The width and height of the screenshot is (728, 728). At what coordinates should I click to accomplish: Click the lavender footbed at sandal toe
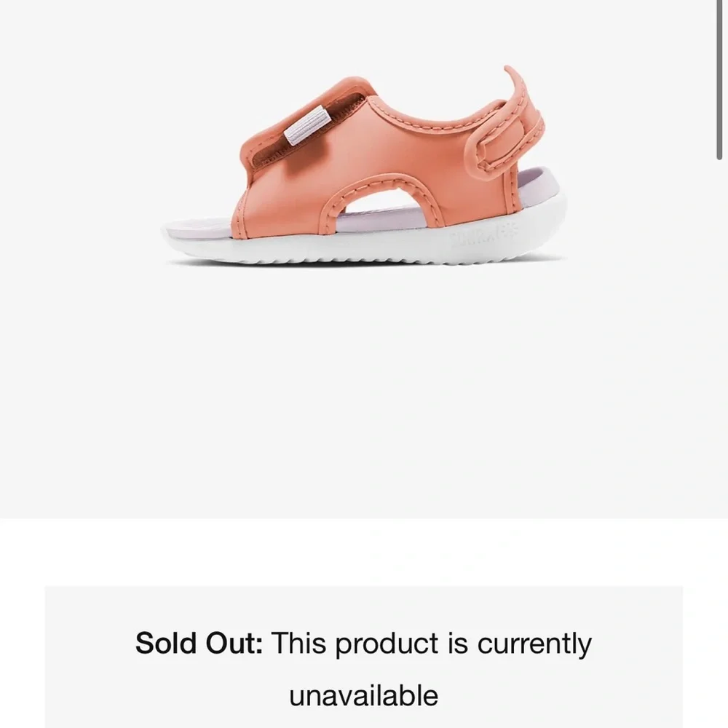click(x=199, y=229)
